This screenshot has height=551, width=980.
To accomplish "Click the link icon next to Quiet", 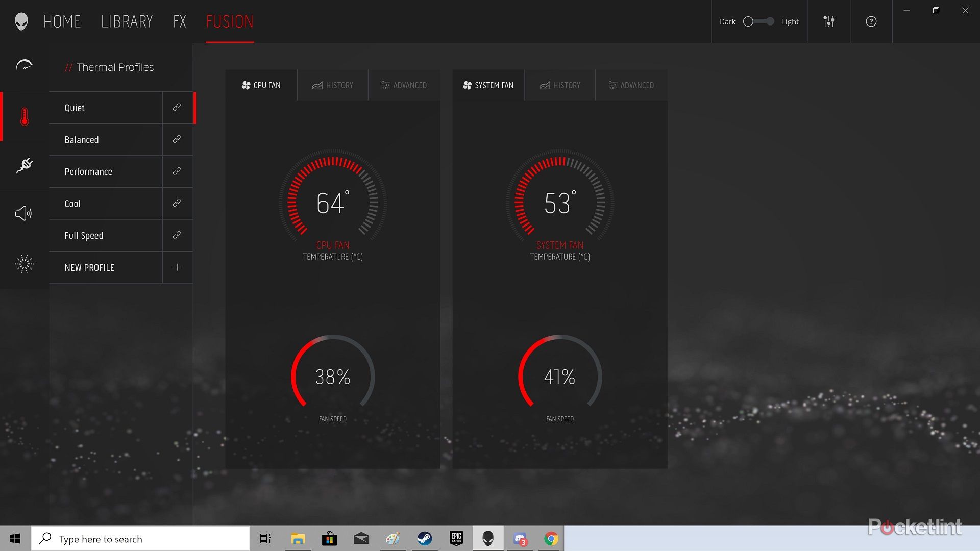I will tap(177, 108).
